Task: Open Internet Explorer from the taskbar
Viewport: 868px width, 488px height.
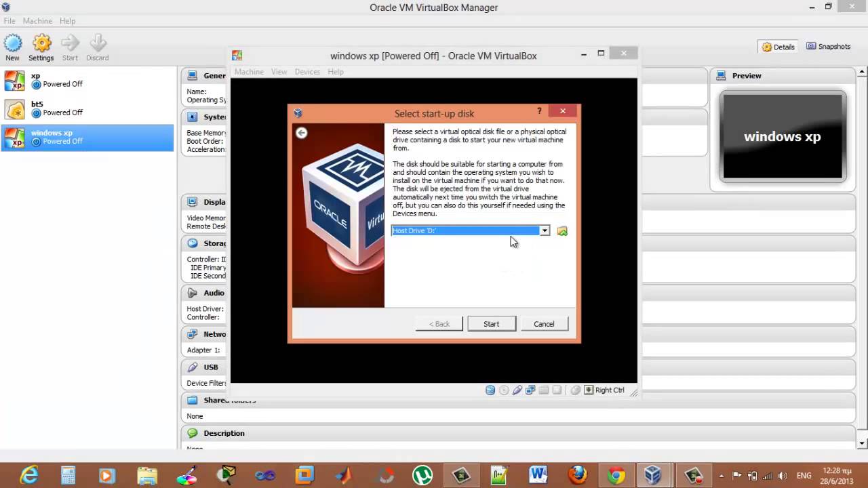Action: tap(29, 475)
